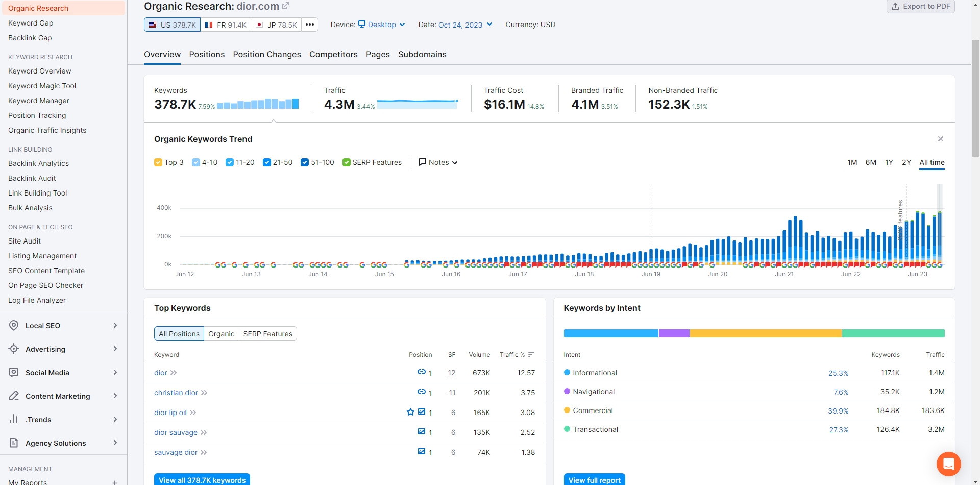Switch to the Pages tab
Viewport: 980px width, 485px height.
coord(378,54)
